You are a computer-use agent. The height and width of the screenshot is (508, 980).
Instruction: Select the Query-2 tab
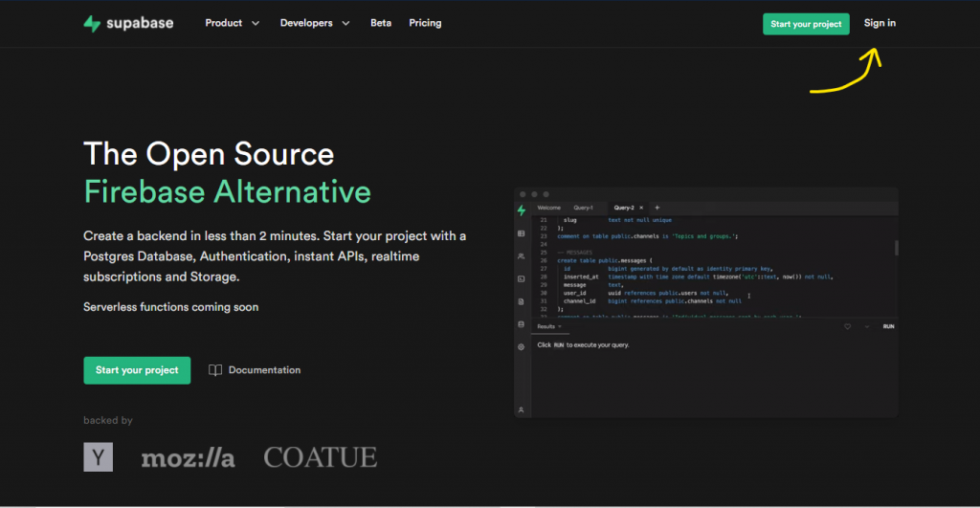[x=624, y=208]
